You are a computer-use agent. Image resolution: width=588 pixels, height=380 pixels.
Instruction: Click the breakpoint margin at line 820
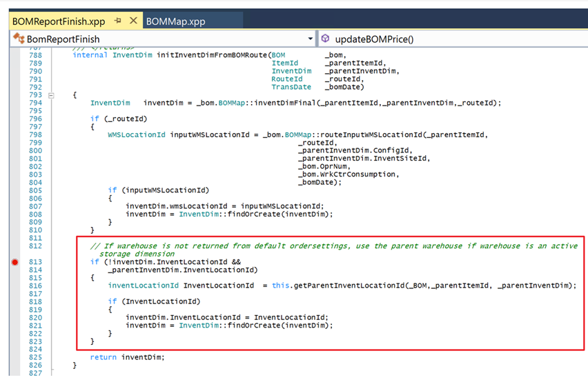pyautogui.click(x=15, y=317)
